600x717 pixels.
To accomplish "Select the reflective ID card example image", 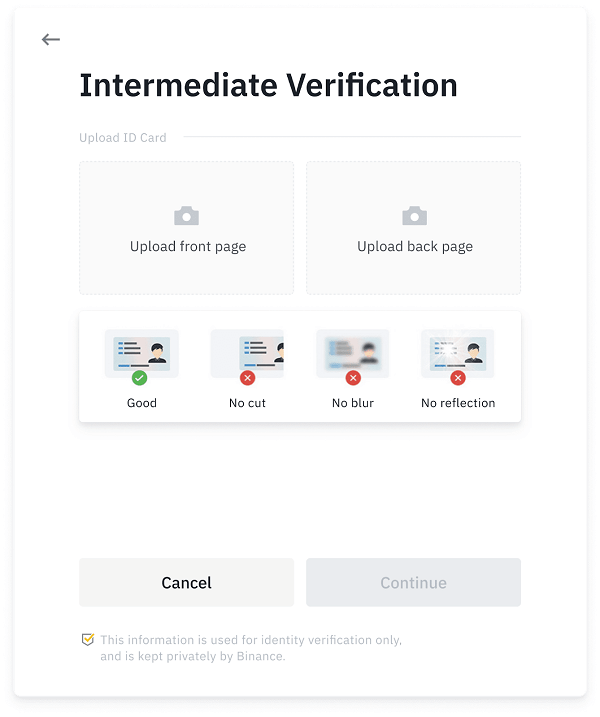I will 458,353.
